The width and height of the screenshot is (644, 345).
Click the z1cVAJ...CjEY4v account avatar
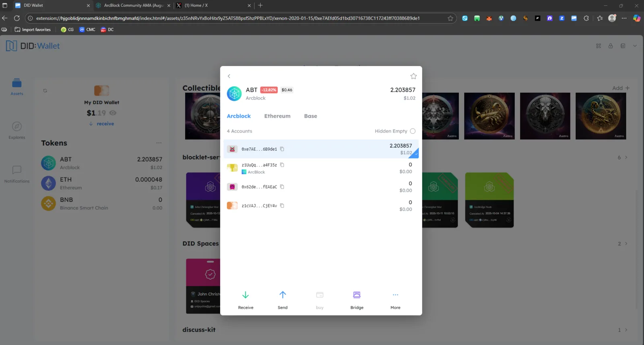point(232,206)
